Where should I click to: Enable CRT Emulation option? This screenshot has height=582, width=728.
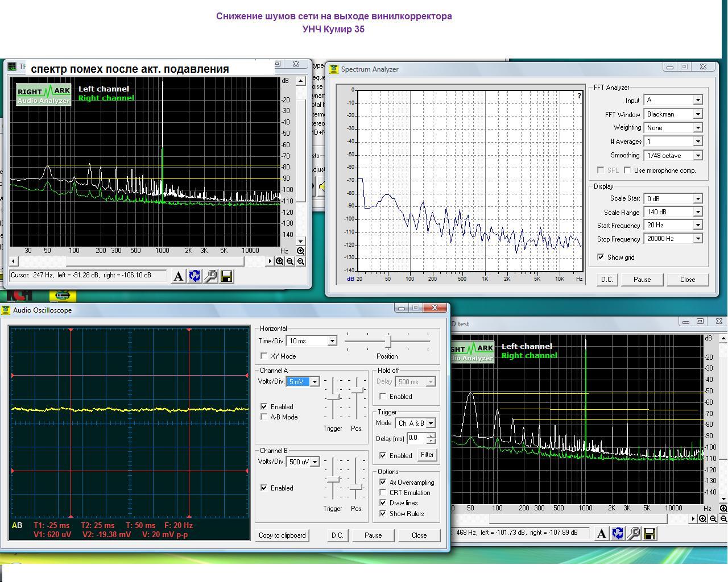point(383,493)
